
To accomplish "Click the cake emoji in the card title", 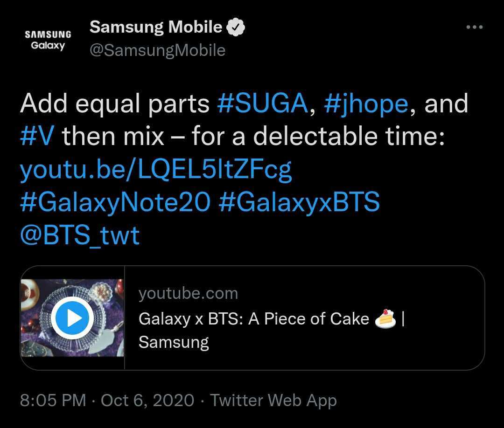I will pyautogui.click(x=385, y=319).
